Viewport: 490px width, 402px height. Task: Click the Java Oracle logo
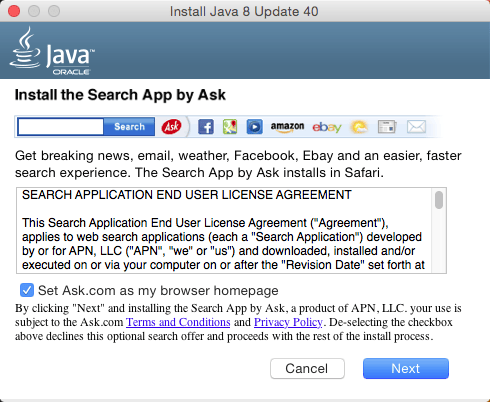pos(52,51)
